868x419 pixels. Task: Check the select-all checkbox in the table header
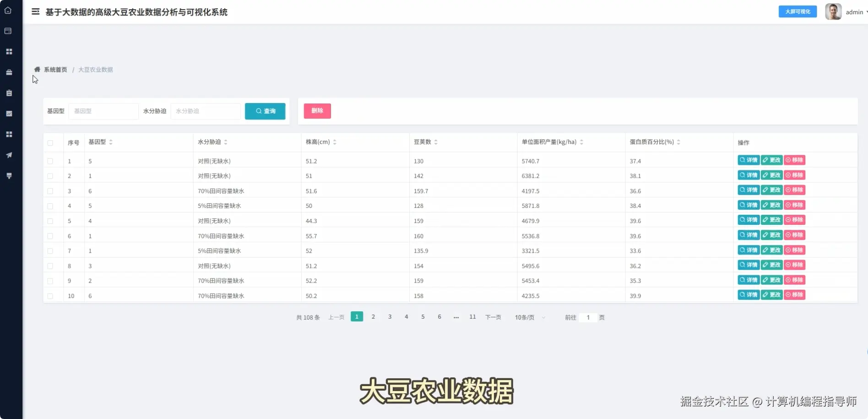[50, 143]
